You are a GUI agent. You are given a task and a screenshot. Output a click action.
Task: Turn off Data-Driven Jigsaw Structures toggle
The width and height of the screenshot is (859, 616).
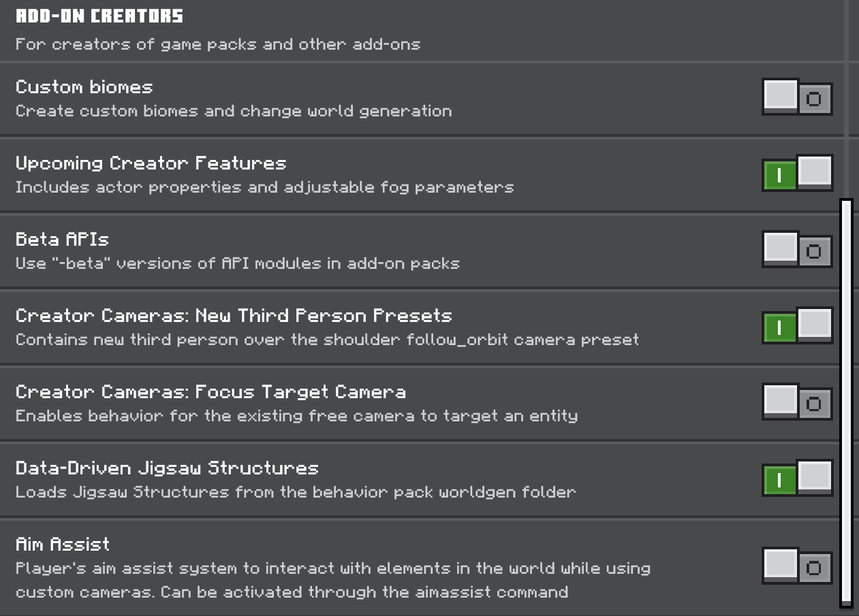point(797,477)
